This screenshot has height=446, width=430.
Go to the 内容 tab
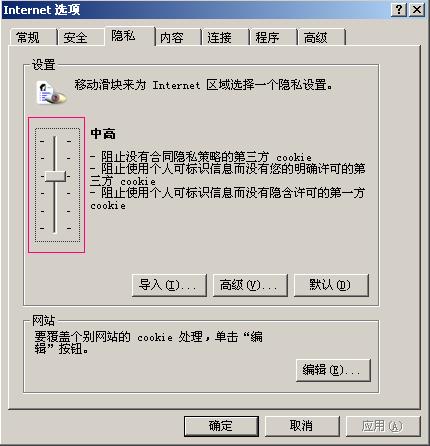[178, 37]
